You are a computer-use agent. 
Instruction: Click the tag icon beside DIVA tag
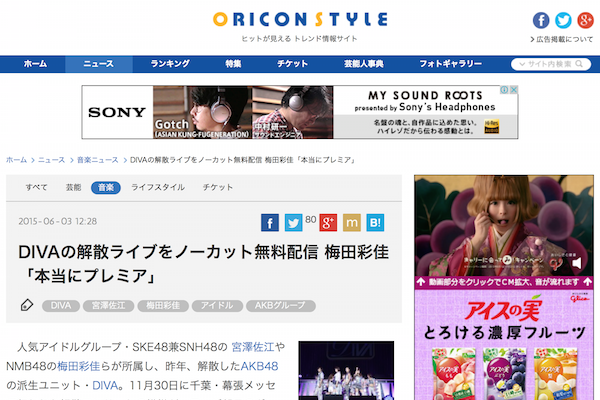coord(27,305)
